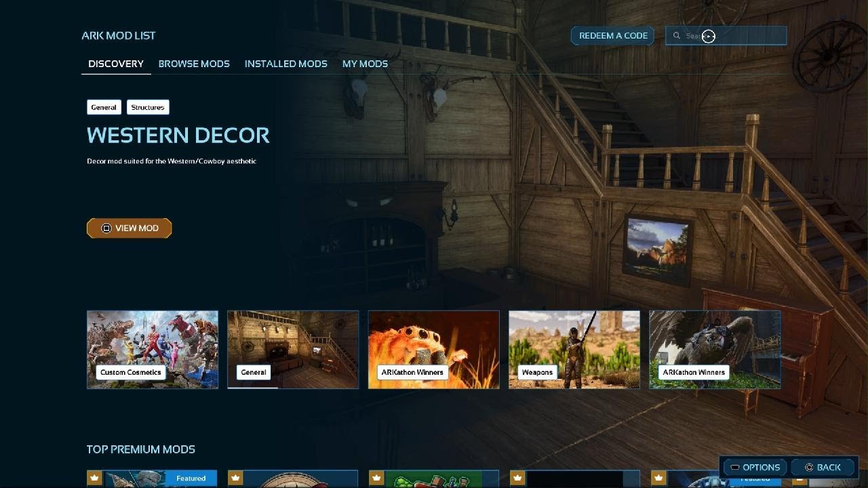This screenshot has height=488, width=868.
Task: Click the Redeem a Code button
Action: pos(613,36)
